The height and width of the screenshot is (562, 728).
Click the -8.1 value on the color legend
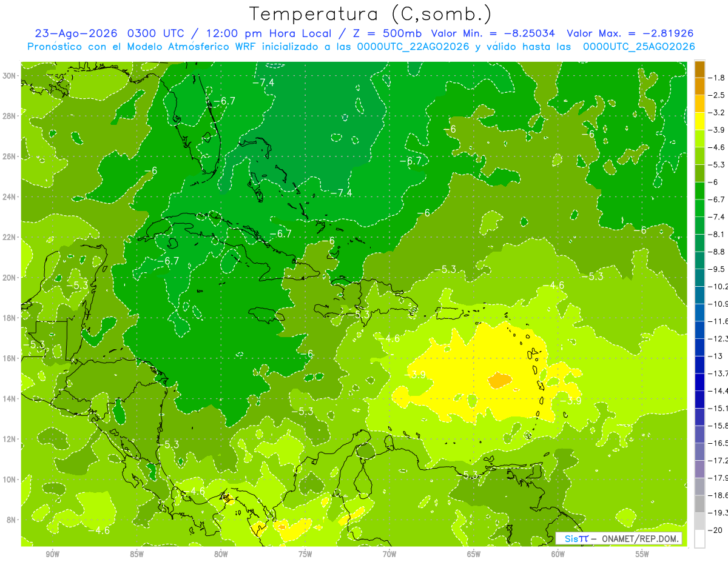click(x=716, y=234)
